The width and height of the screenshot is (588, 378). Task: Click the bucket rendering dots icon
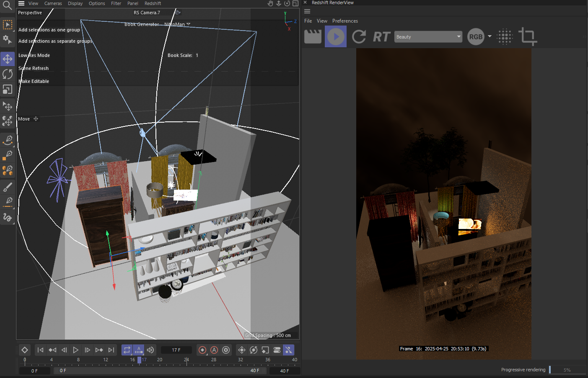(x=505, y=37)
